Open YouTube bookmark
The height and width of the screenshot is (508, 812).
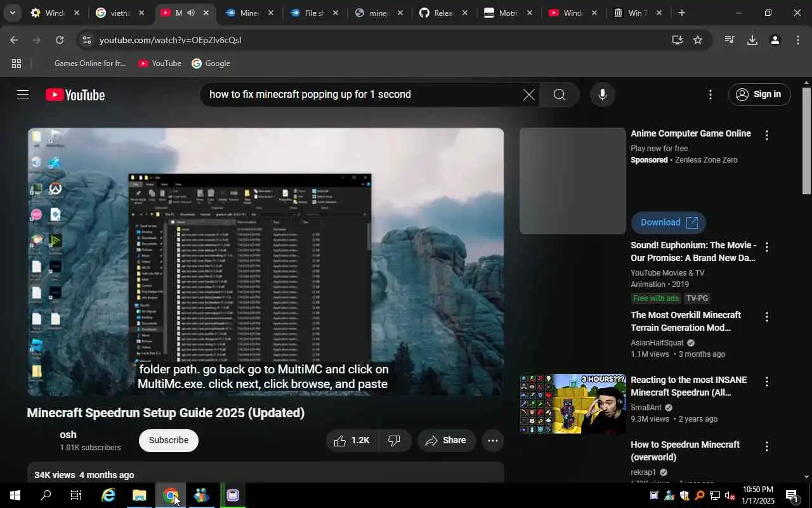[160, 63]
